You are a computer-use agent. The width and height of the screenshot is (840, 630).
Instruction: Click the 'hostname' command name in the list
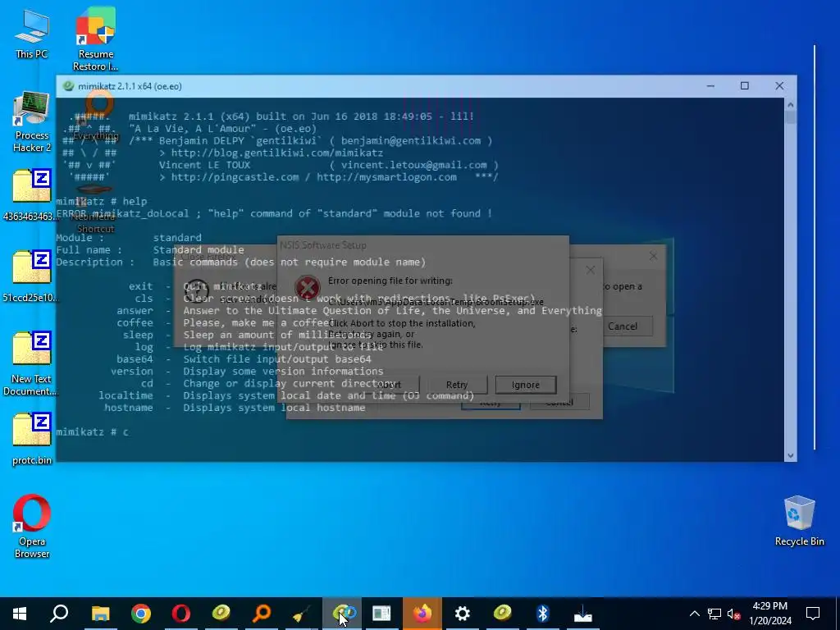tap(129, 408)
